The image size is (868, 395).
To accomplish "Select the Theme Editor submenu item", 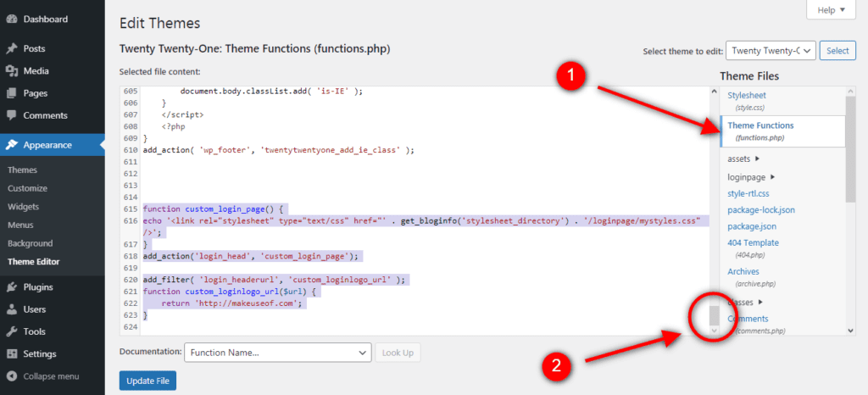I will coord(34,262).
